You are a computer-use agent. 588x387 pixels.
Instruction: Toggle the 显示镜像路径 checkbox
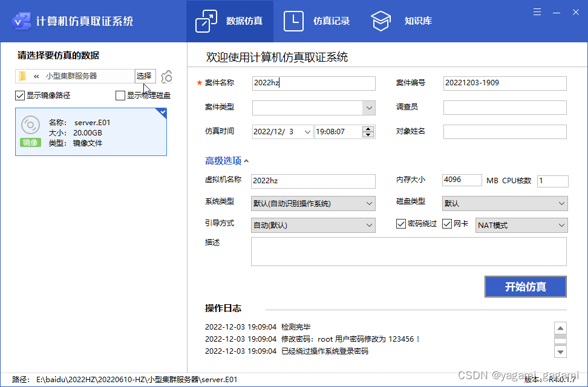(20, 96)
